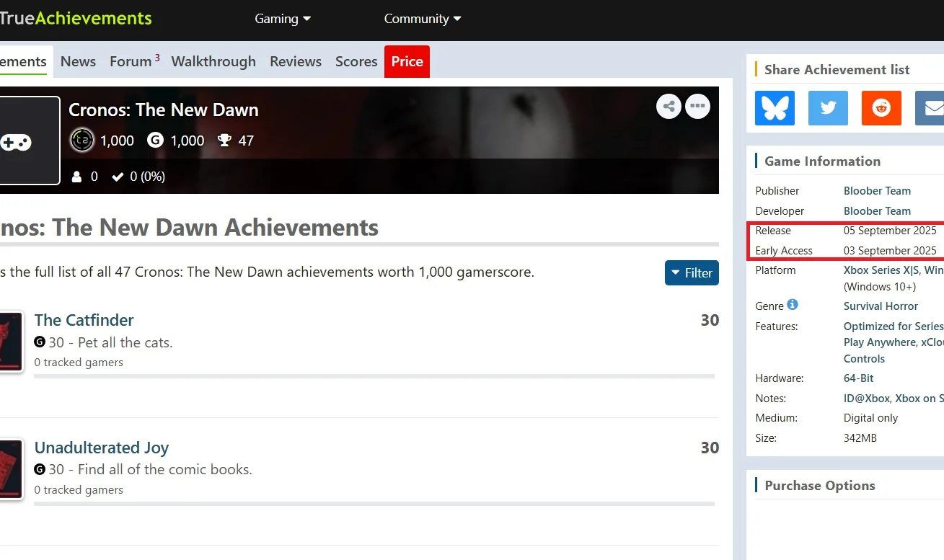Switch to the News tab
944x560 pixels.
click(78, 61)
